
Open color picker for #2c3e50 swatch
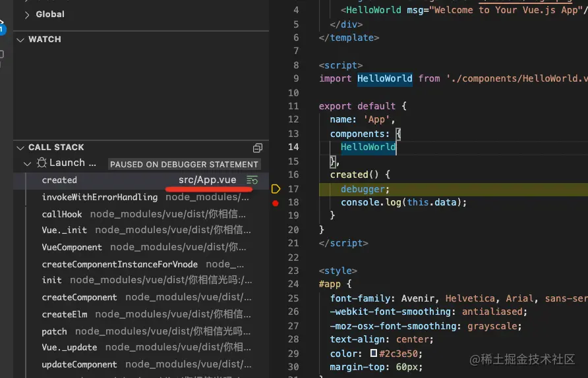(374, 353)
